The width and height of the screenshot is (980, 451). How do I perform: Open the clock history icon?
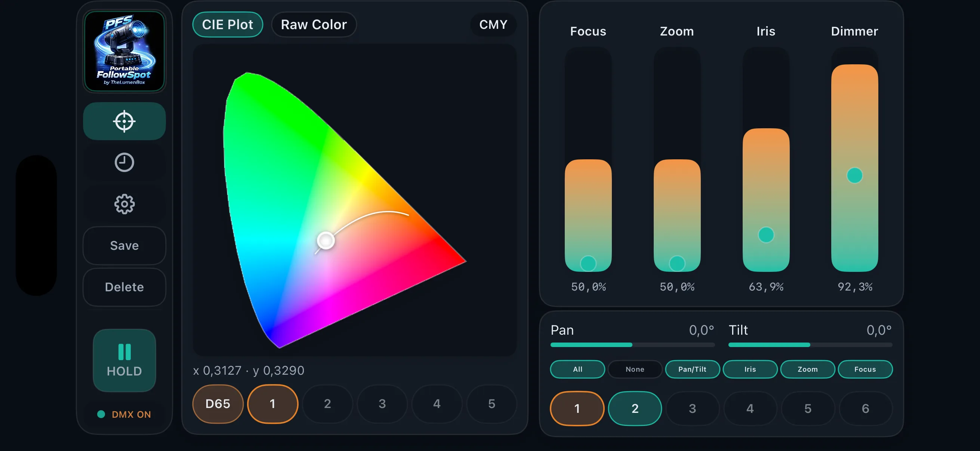(x=124, y=163)
